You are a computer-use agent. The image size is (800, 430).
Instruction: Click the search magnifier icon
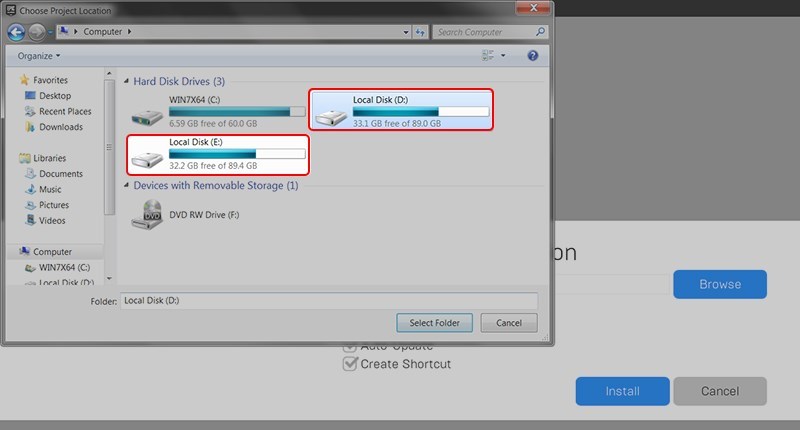[x=540, y=32]
